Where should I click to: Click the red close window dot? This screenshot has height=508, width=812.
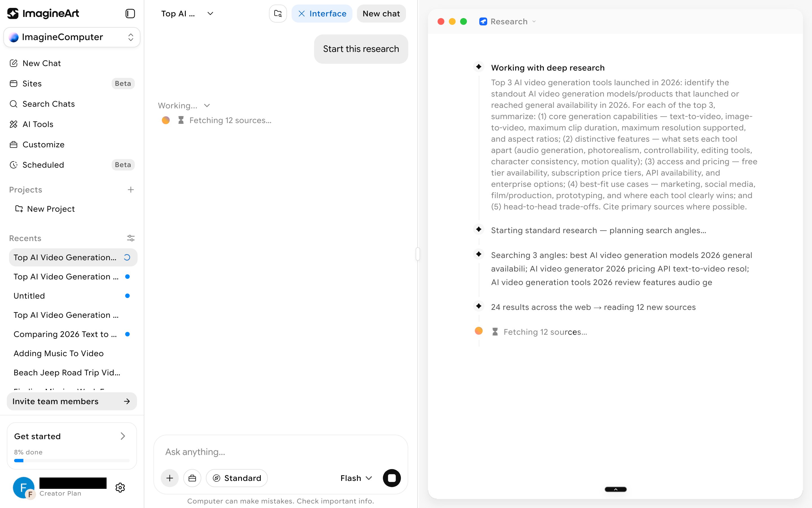[441, 21]
